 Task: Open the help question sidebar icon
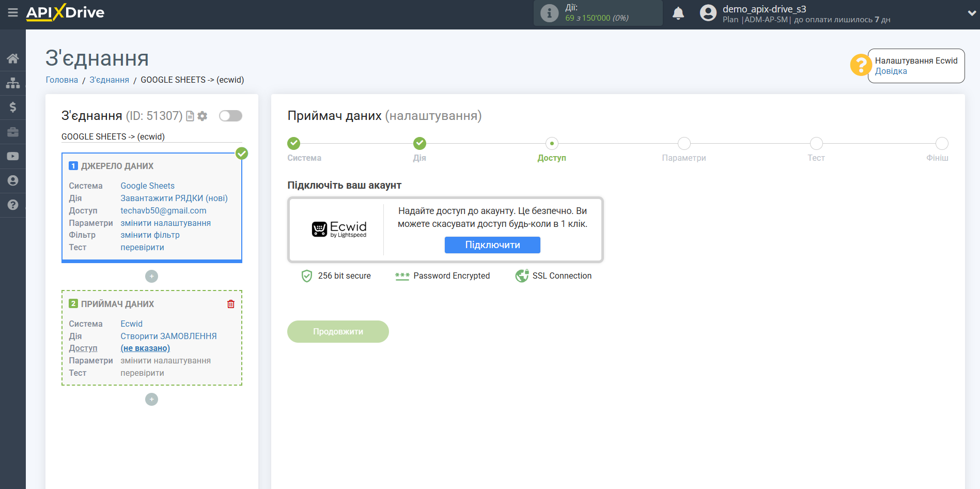click(13, 205)
